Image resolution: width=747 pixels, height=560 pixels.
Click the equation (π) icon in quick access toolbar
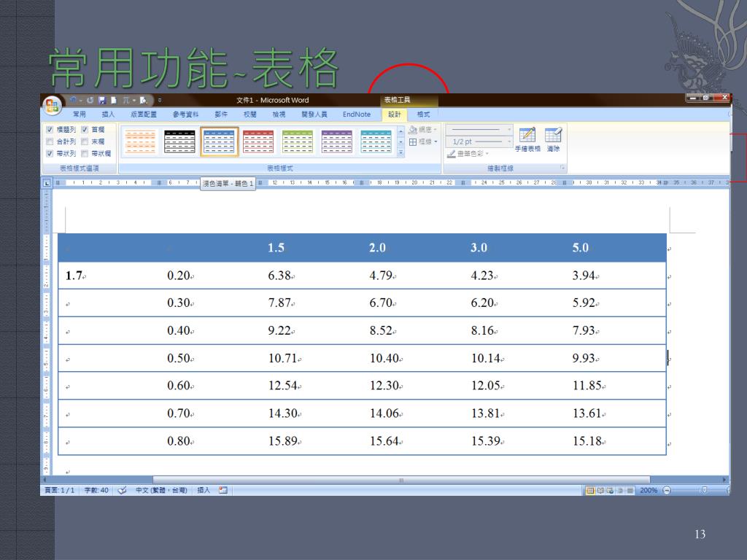(126, 100)
